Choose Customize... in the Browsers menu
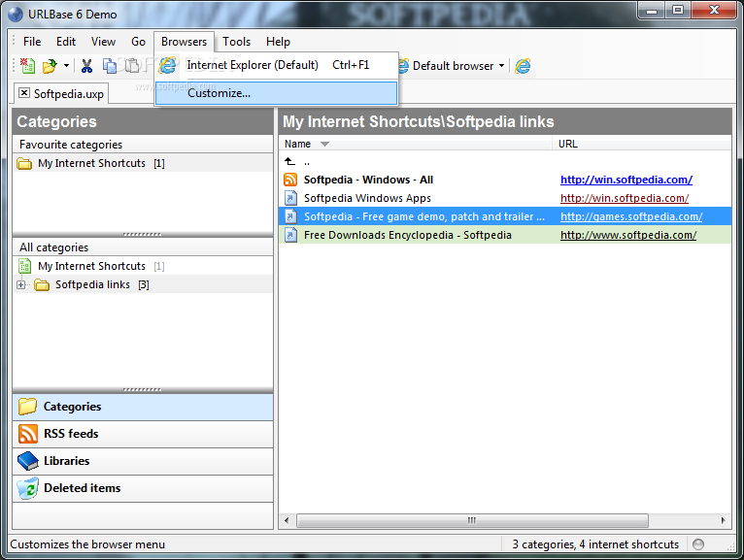 tap(276, 93)
